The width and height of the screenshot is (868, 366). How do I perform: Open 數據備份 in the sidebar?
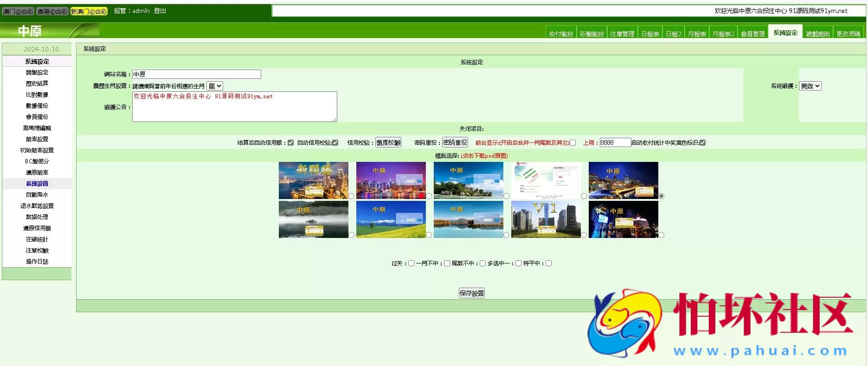(x=37, y=106)
